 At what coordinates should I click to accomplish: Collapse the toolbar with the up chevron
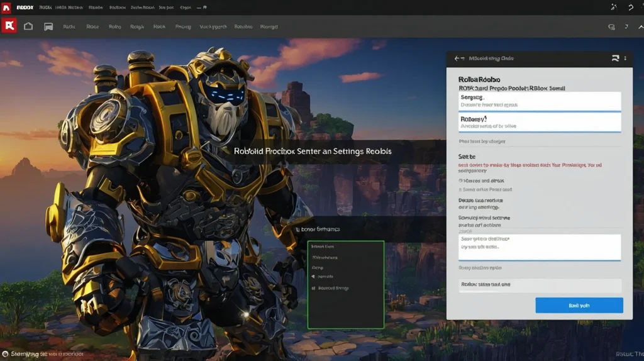pos(641,26)
